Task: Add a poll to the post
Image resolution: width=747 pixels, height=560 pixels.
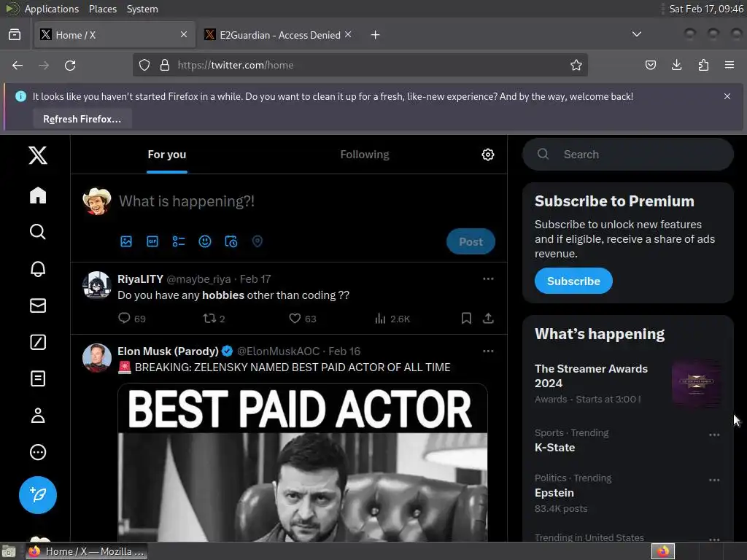Action: click(179, 241)
